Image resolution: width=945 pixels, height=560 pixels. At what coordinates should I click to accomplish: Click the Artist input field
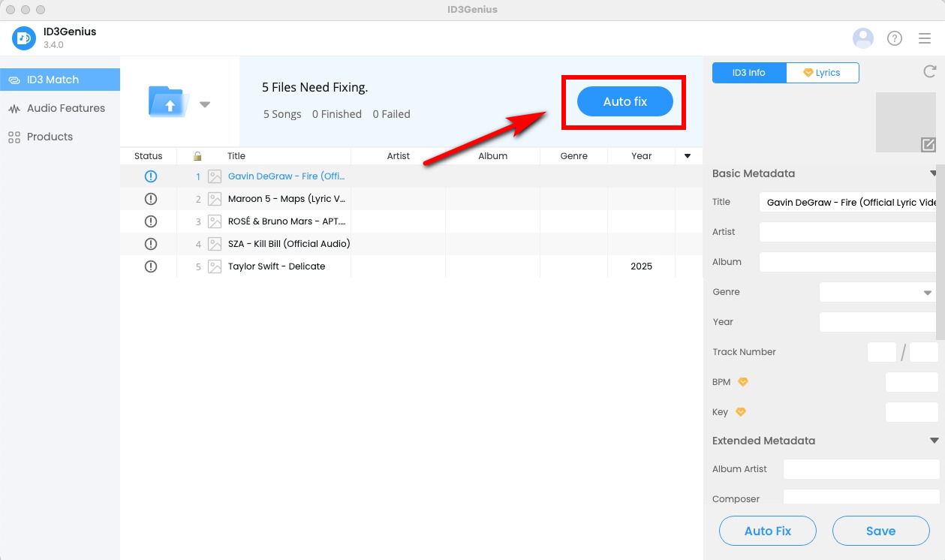tap(847, 232)
